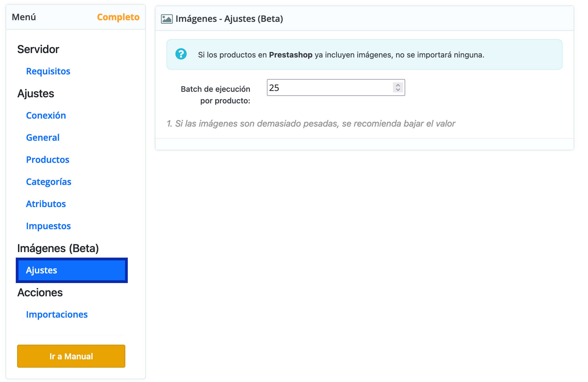Go to Conexión settings
588x382 pixels.
pos(46,116)
